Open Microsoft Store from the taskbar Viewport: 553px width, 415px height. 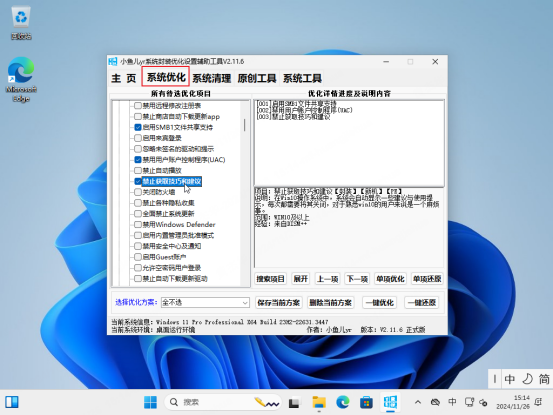tap(366, 402)
